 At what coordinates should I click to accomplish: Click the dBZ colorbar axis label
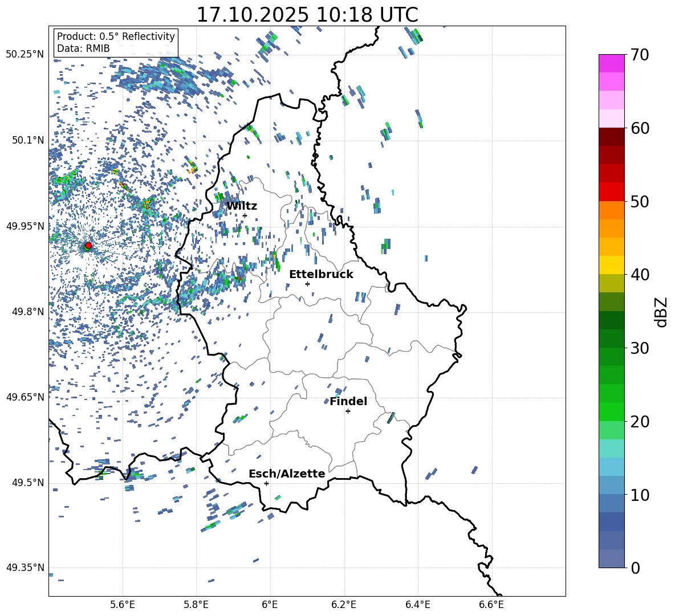(x=661, y=312)
